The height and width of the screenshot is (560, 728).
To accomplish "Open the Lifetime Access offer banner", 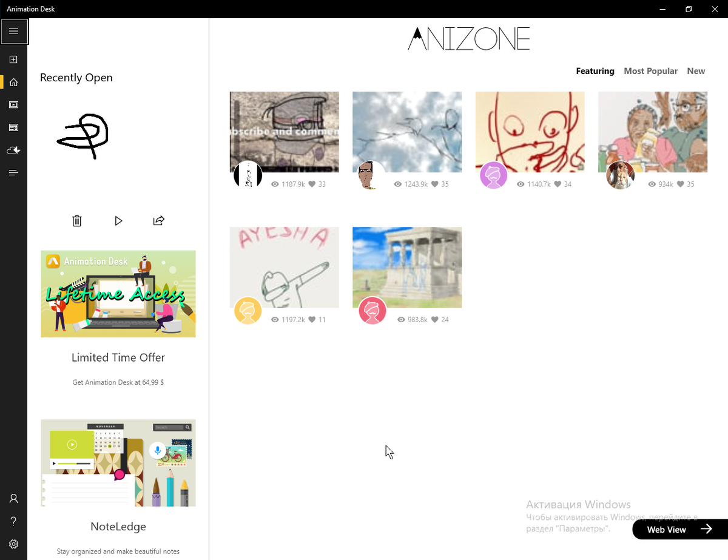I will (118, 294).
